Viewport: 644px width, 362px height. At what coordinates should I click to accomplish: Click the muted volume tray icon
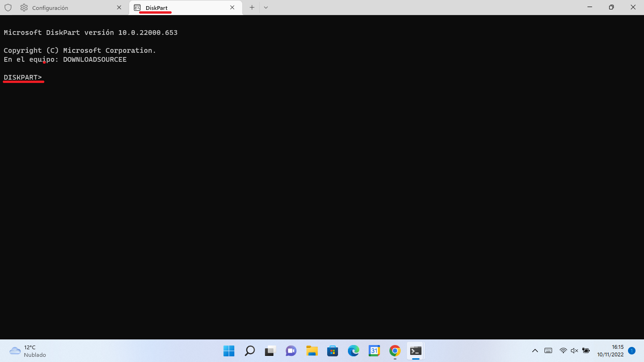(574, 351)
